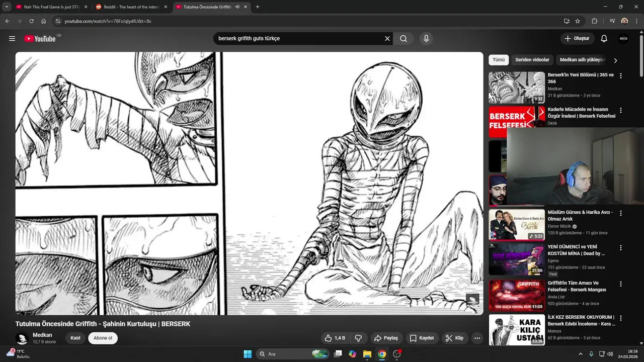Select the Seriden videolar filter chip
Image resolution: width=644 pixels, height=362 pixels.
(x=532, y=60)
